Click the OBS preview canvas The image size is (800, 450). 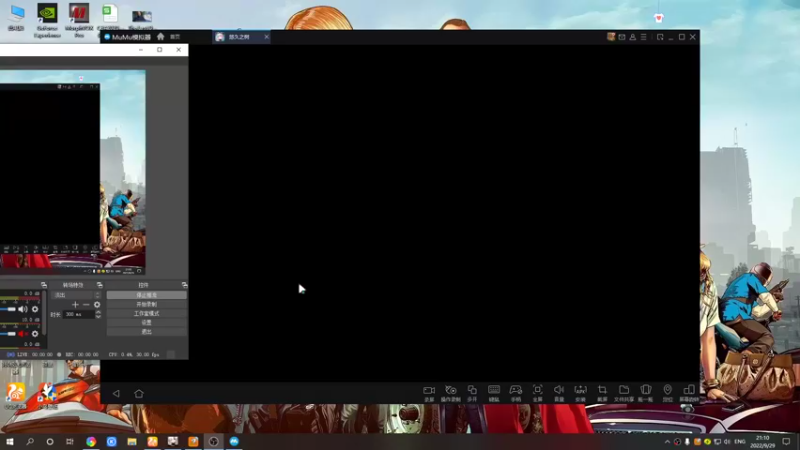click(72, 172)
